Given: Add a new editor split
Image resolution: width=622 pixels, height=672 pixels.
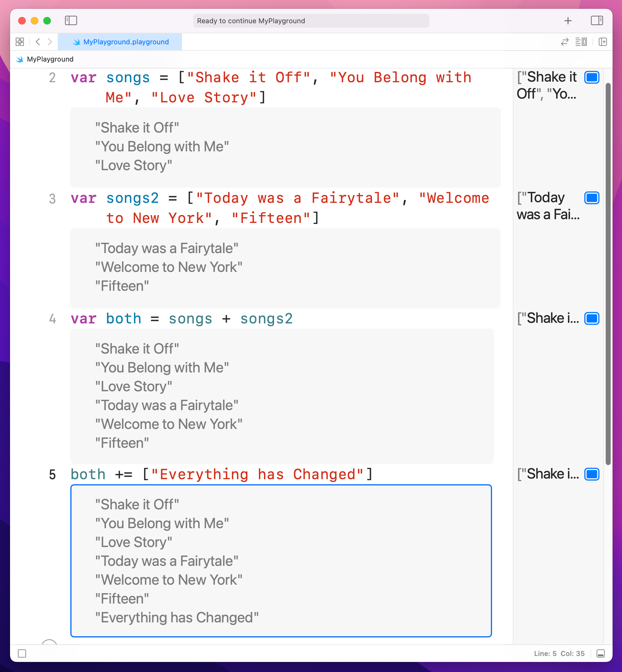Looking at the screenshot, I should pyautogui.click(x=603, y=42).
